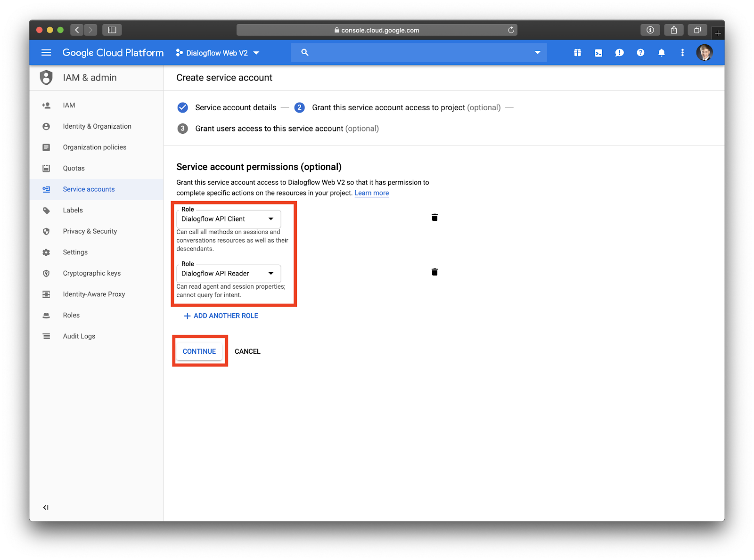This screenshot has width=754, height=560.
Task: Click ADD ANOTHER ROLE
Action: (x=221, y=316)
